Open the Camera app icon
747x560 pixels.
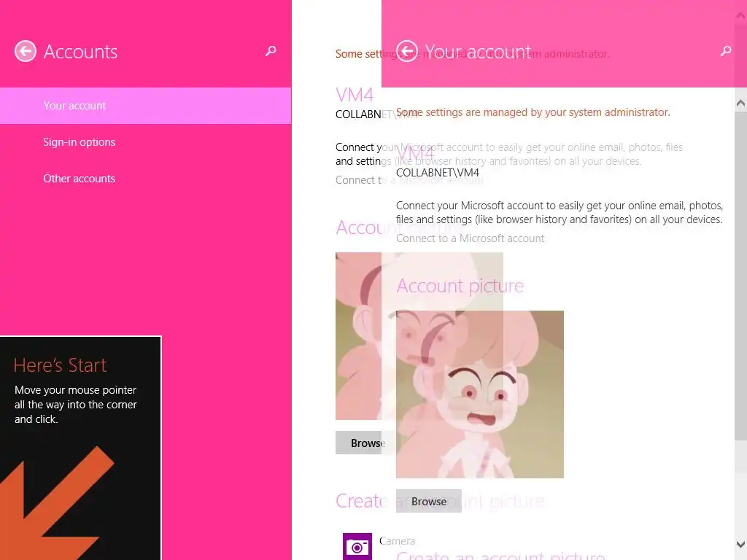coord(357,547)
